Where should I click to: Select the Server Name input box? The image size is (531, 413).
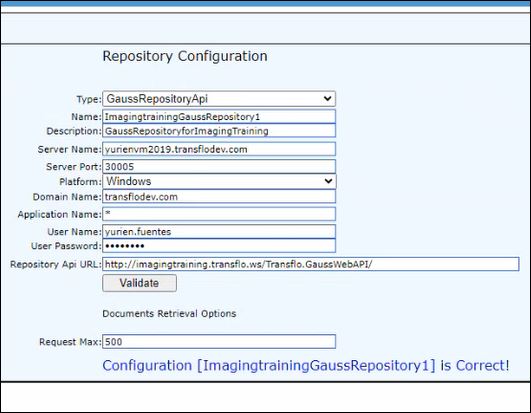tap(219, 149)
